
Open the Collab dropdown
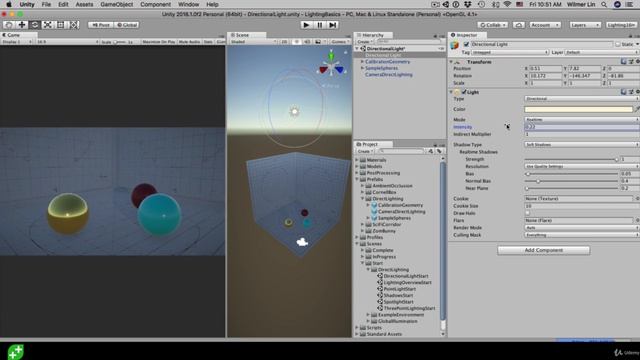(493, 25)
